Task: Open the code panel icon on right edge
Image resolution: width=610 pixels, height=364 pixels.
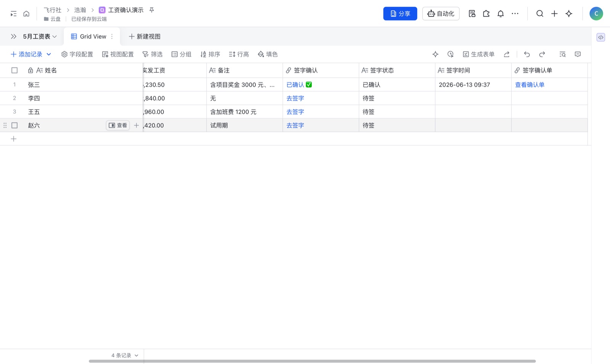Action: click(x=601, y=37)
